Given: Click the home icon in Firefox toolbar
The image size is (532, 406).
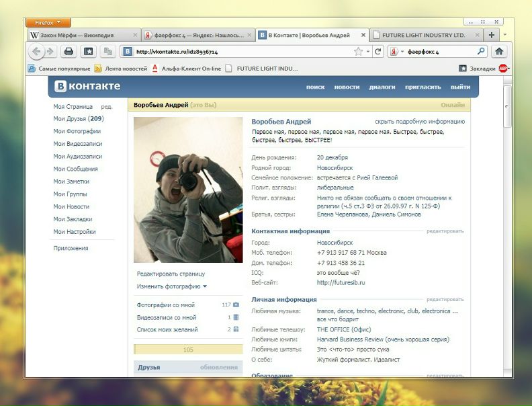Looking at the screenshot, I should coord(499,51).
